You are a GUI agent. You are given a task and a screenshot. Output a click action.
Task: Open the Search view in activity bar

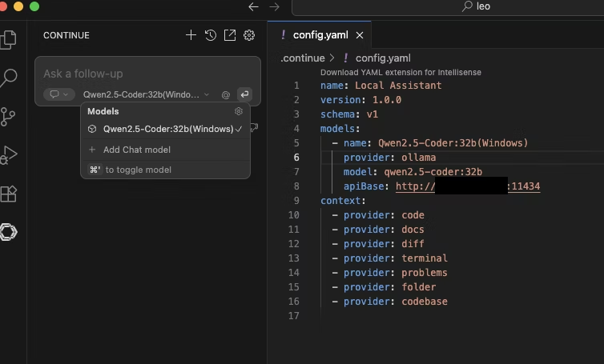9,78
